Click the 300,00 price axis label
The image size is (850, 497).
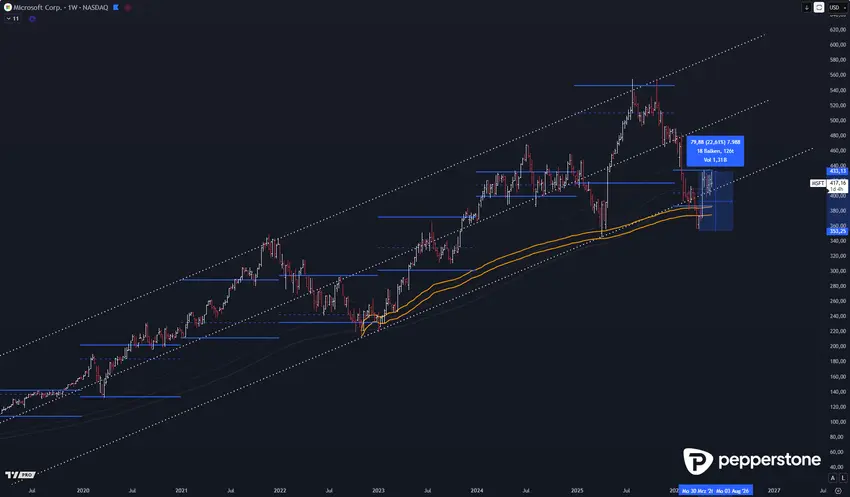click(838, 270)
